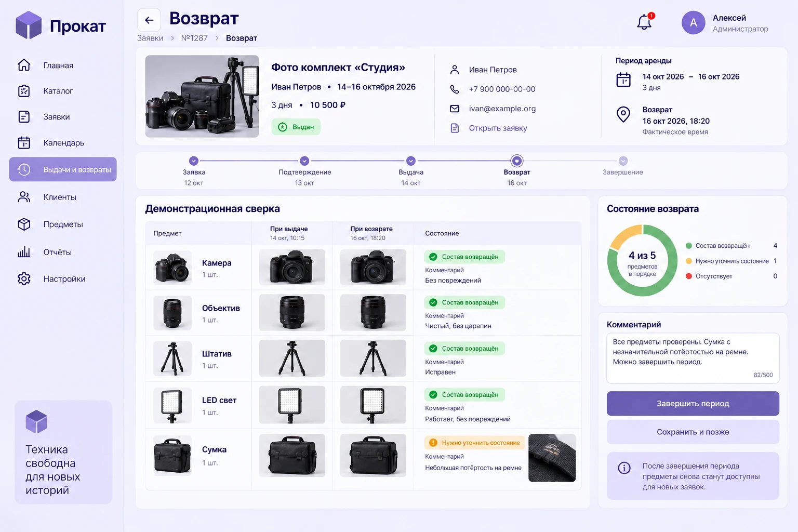Screen dimensions: 798x532
Task: Click inside the Комментарий text field
Action: (693, 358)
